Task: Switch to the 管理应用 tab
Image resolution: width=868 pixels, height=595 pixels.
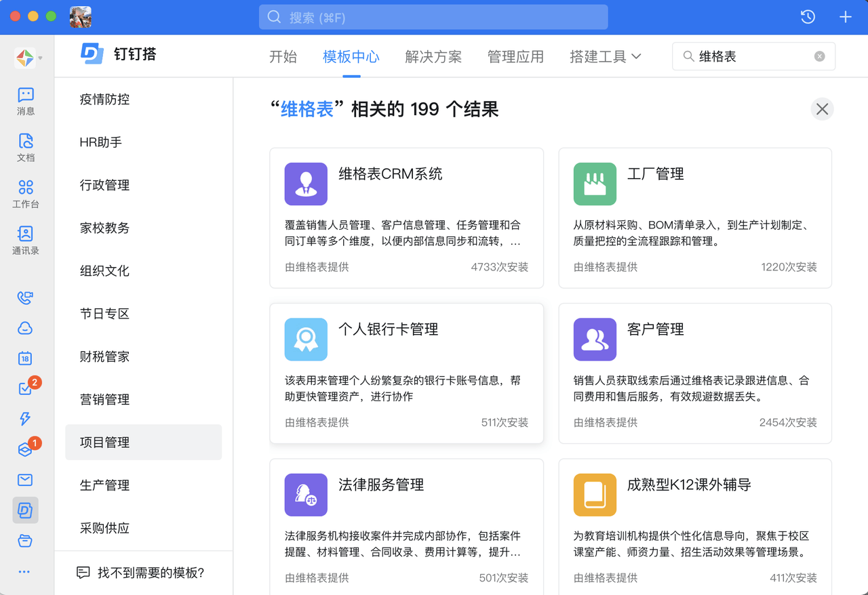Action: 515,57
